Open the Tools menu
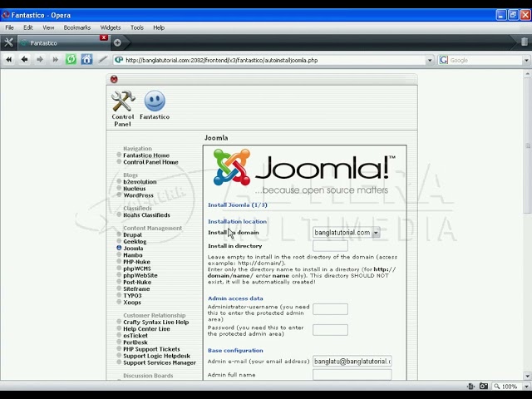This screenshot has height=399, width=532. pos(137,27)
